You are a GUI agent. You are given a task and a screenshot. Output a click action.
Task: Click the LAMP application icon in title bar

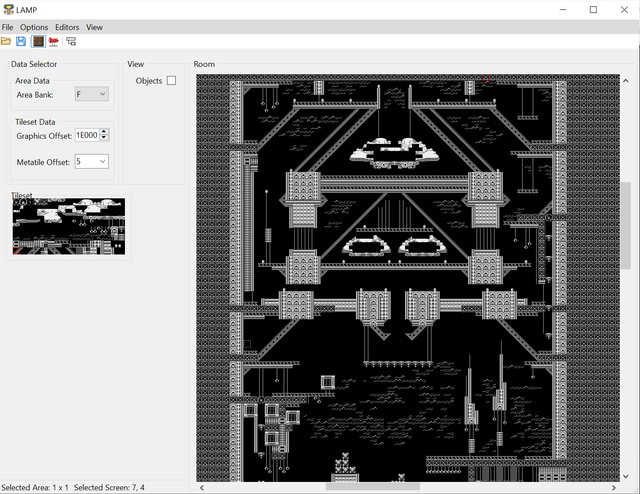coord(8,9)
